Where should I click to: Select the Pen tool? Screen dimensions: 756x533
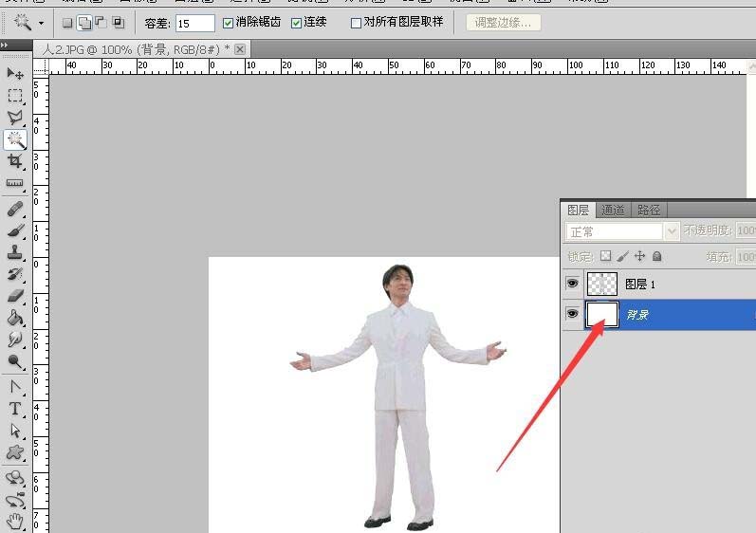tap(15, 387)
